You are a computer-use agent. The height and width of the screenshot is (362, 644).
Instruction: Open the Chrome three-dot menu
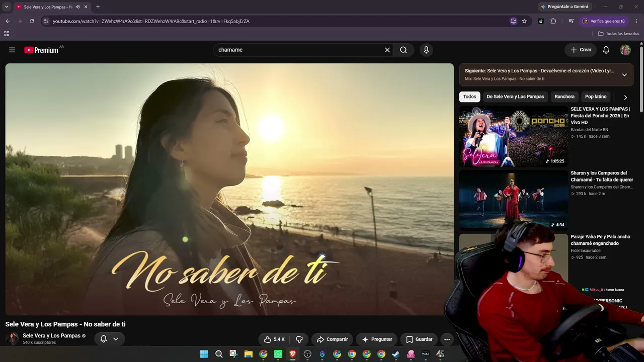(636, 21)
